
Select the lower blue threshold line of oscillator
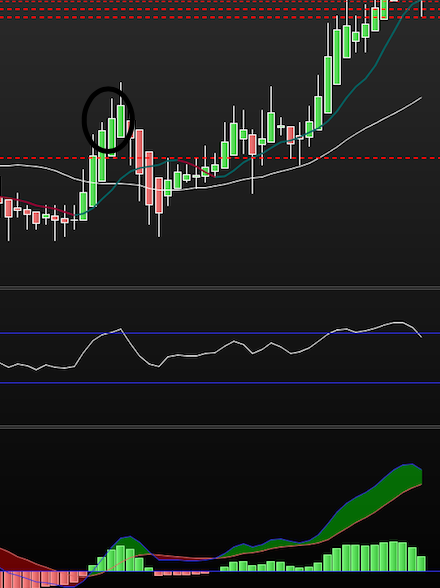220,383
